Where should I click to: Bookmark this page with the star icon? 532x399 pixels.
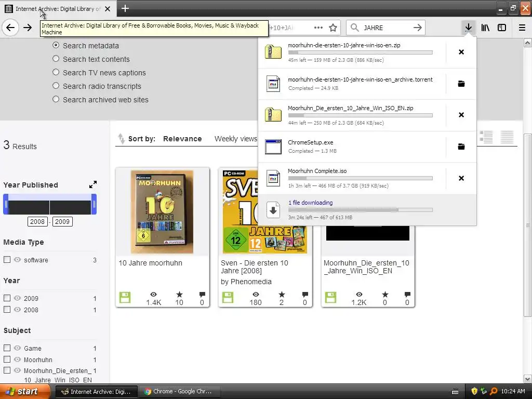(333, 28)
